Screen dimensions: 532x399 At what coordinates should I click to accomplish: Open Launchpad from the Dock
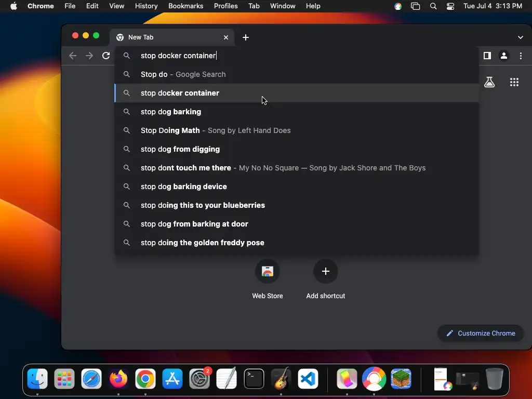[64, 379]
